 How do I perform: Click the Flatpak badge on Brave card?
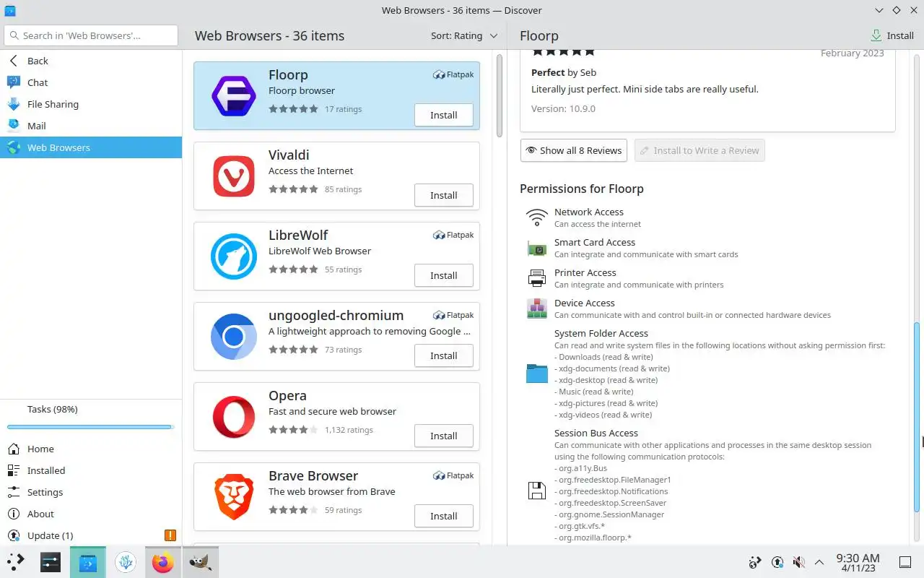click(453, 475)
